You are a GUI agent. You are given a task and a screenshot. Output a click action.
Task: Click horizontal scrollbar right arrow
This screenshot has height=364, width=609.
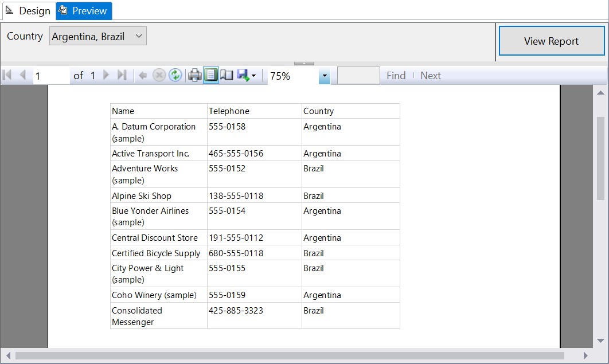585,355
